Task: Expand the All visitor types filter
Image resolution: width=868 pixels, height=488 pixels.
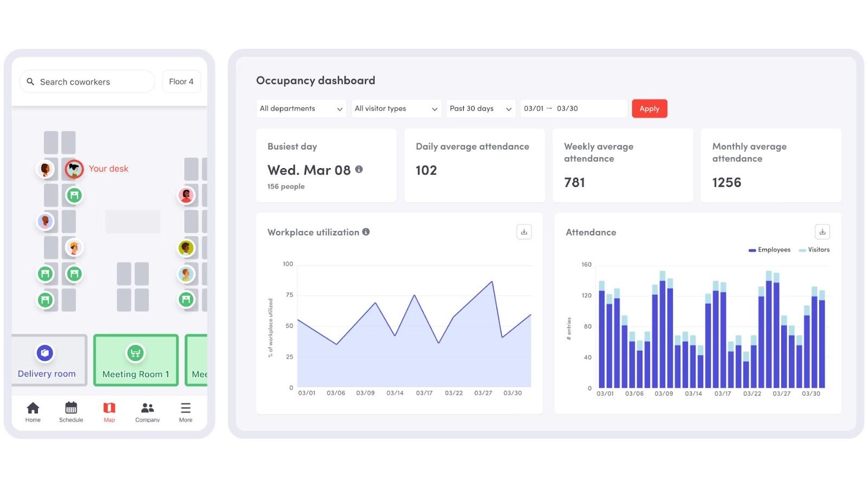Action: pyautogui.click(x=395, y=108)
